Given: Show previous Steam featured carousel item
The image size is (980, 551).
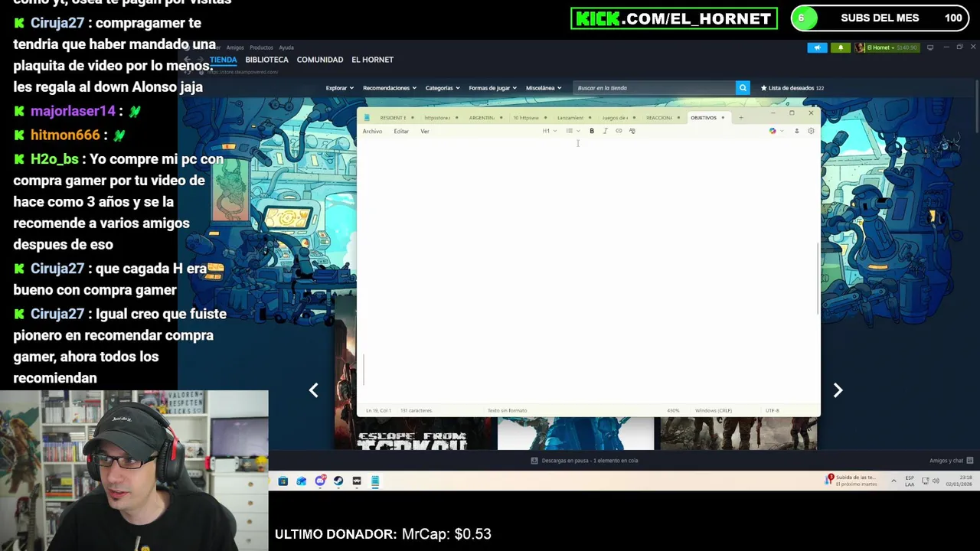Looking at the screenshot, I should 313,390.
